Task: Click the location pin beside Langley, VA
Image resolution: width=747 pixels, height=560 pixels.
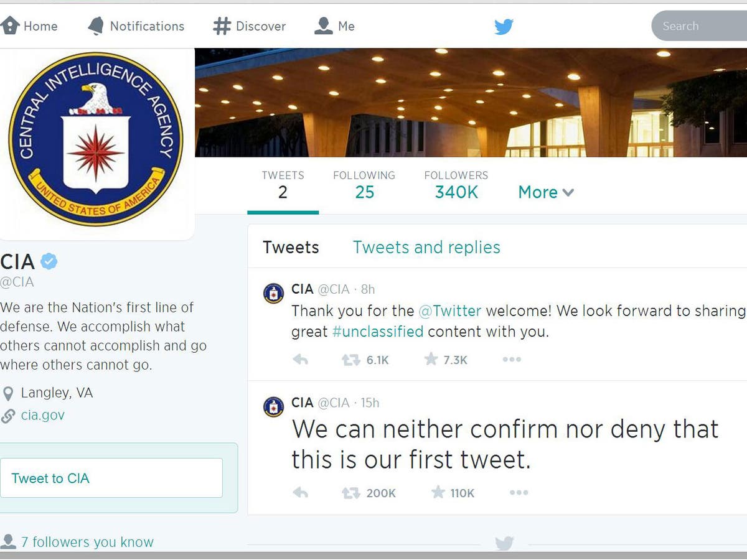Action: (x=7, y=393)
